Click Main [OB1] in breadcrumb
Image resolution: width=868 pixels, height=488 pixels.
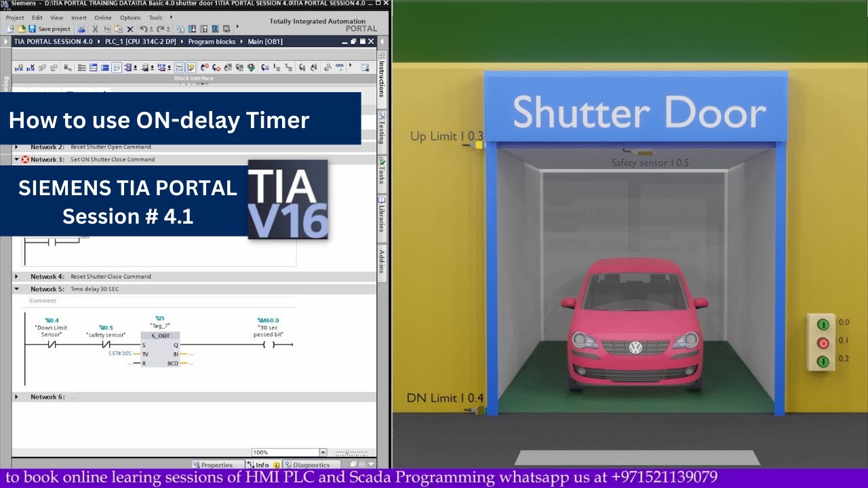[265, 41]
